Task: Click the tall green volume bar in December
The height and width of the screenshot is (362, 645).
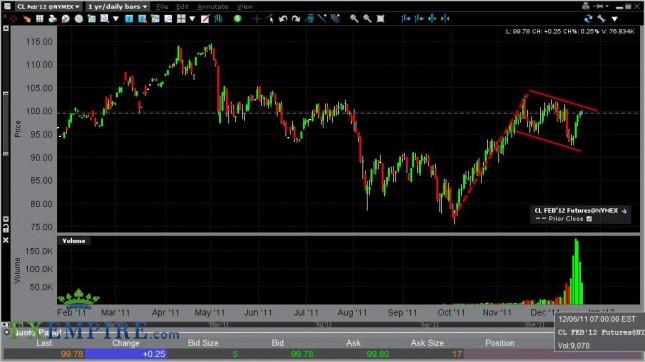Action: pos(576,272)
